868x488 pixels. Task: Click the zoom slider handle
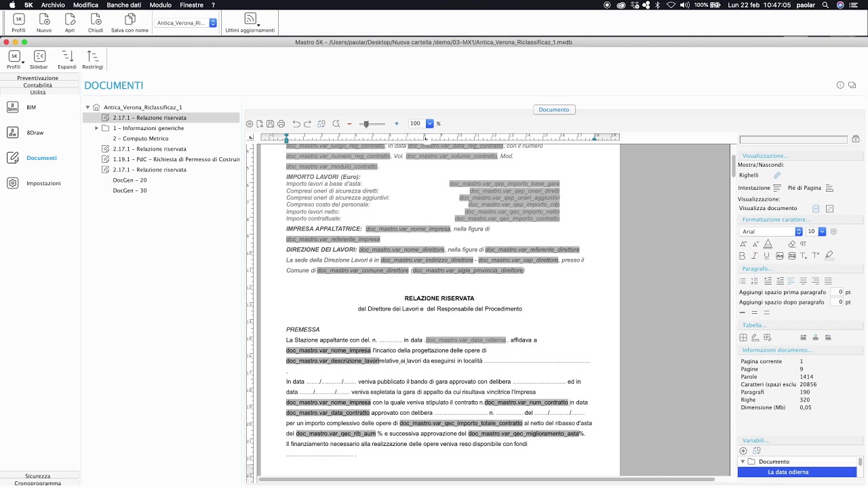click(367, 124)
